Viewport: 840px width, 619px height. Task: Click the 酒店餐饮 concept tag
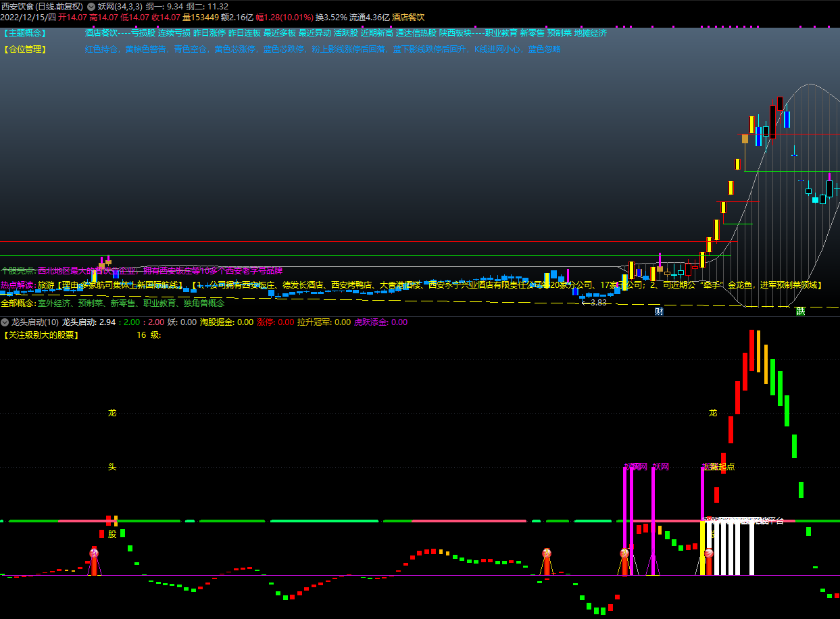[101, 32]
